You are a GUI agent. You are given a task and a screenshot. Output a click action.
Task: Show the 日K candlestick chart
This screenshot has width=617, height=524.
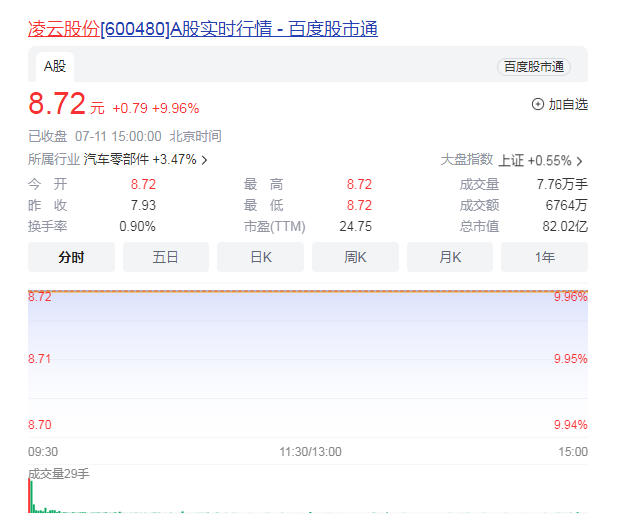pyautogui.click(x=260, y=257)
